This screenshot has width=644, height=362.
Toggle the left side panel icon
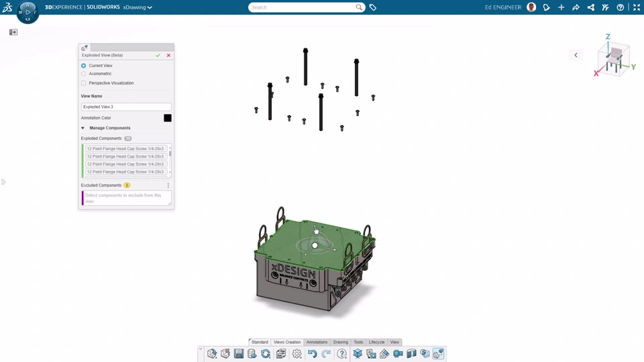13,32
